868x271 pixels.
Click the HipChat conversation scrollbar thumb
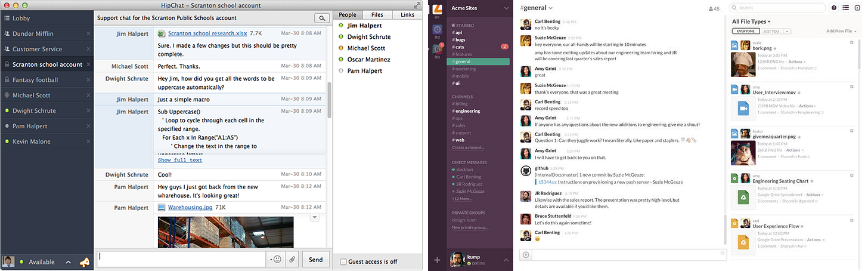tap(329, 100)
